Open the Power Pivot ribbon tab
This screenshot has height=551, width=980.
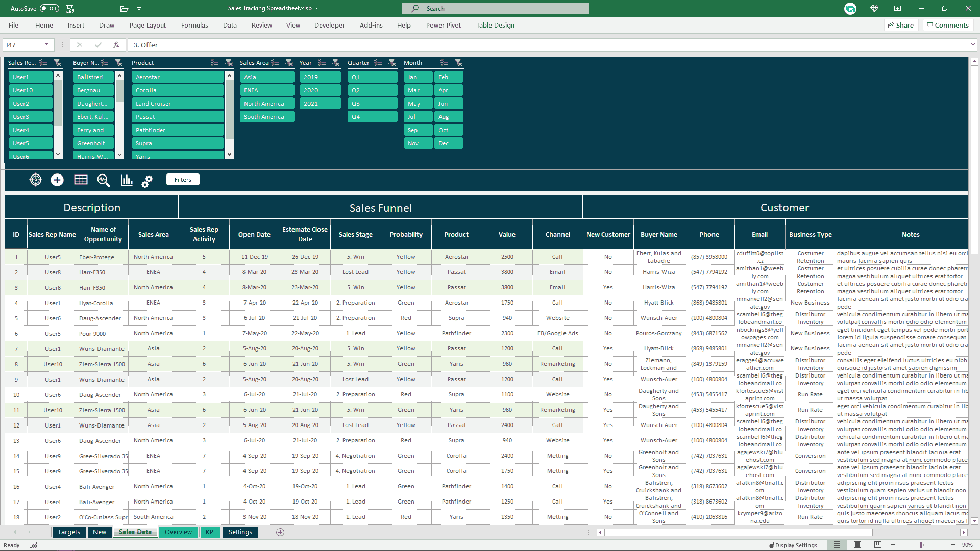point(443,25)
